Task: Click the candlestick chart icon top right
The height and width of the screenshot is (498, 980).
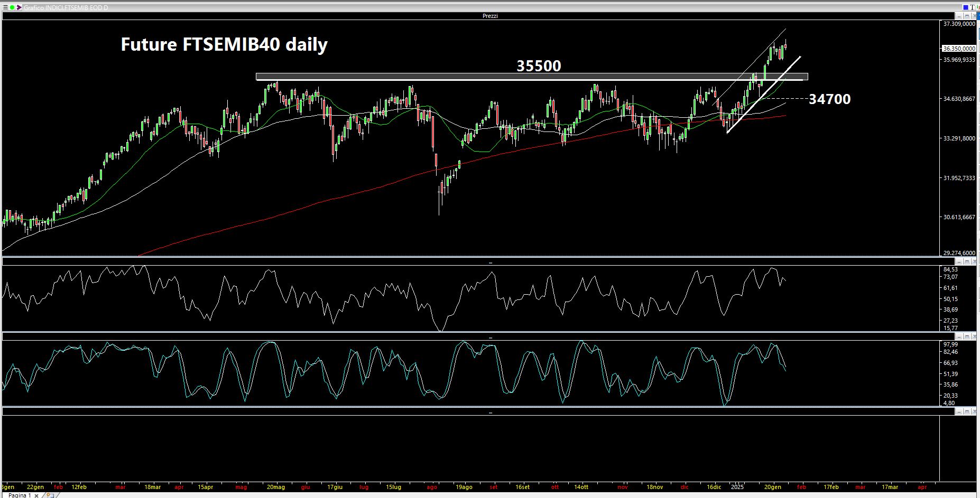Action: pyautogui.click(x=978, y=7)
